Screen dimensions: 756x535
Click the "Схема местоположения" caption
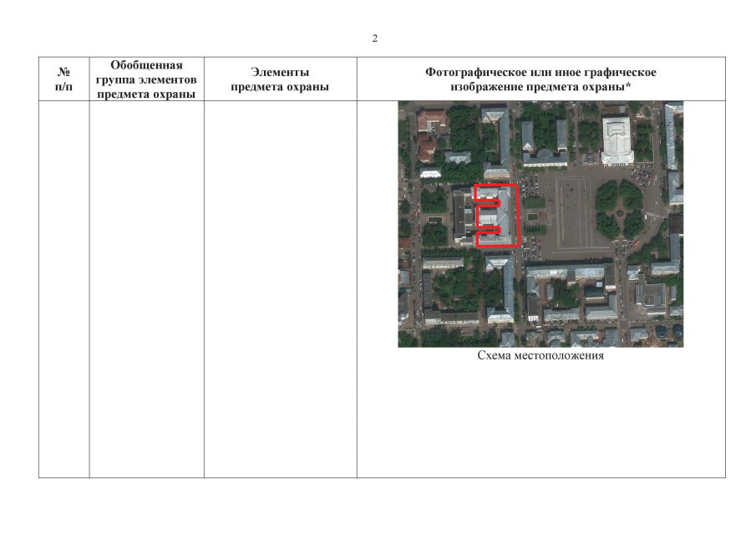pos(540,356)
